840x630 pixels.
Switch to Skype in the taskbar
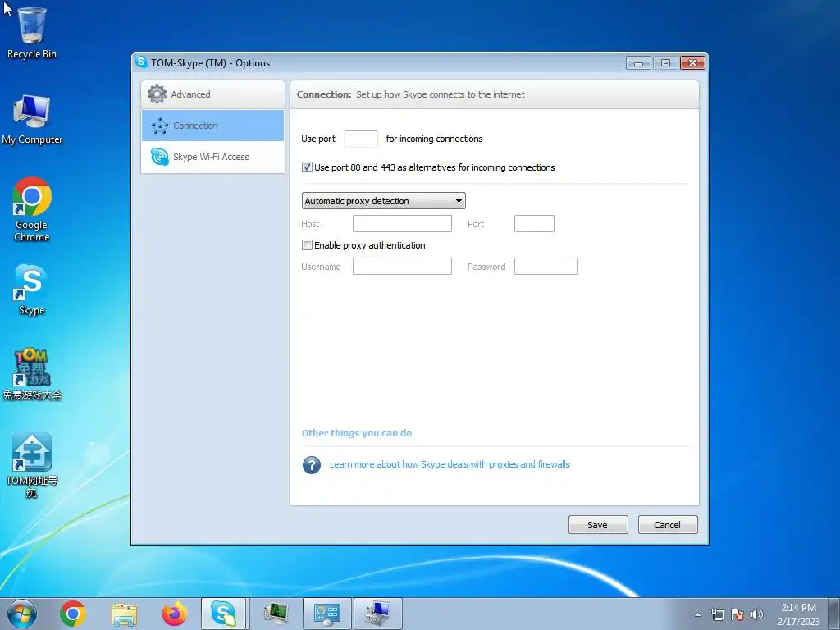[x=223, y=614]
